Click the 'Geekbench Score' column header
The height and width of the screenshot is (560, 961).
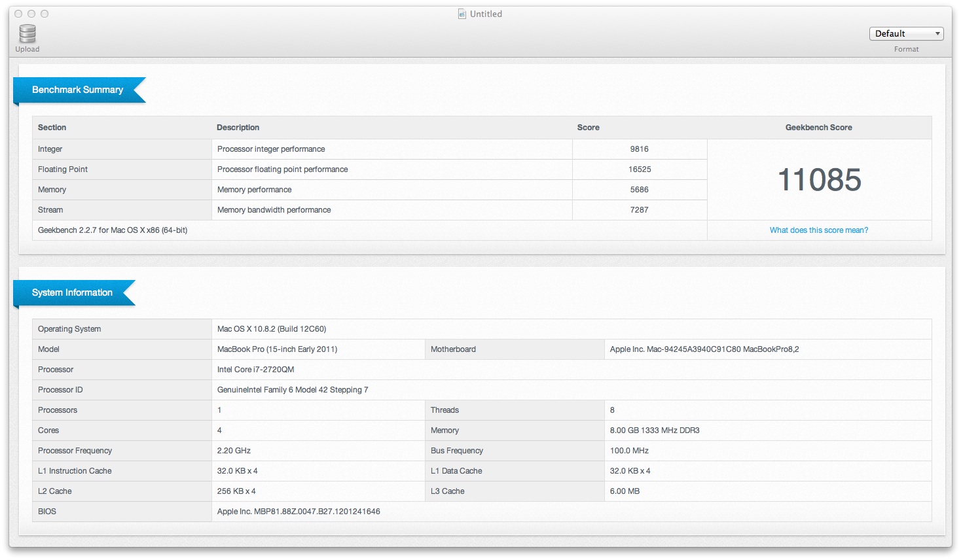pyautogui.click(x=818, y=128)
